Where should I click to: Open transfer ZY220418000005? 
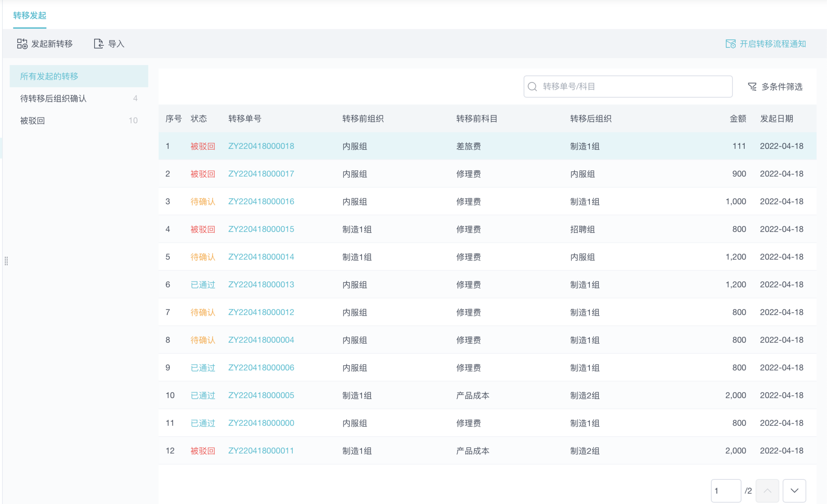(x=261, y=395)
